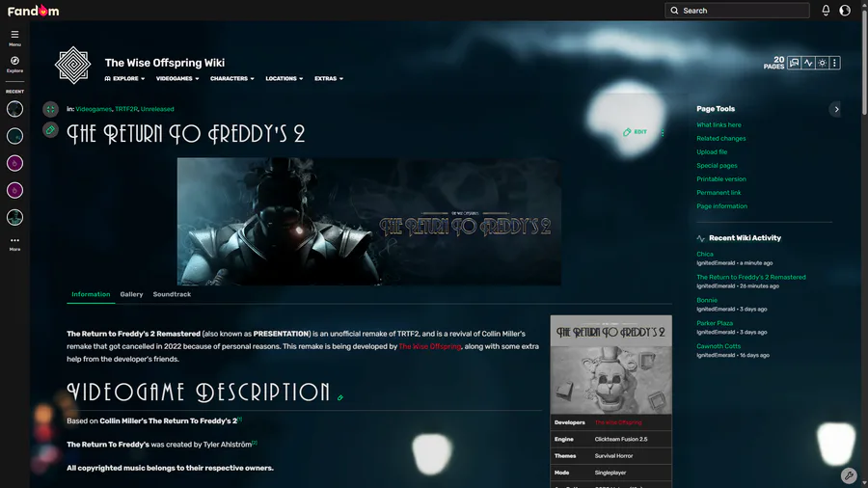Viewport: 868px width, 488px height.
Task: Open the sidebar Menu icon
Action: click(x=14, y=38)
